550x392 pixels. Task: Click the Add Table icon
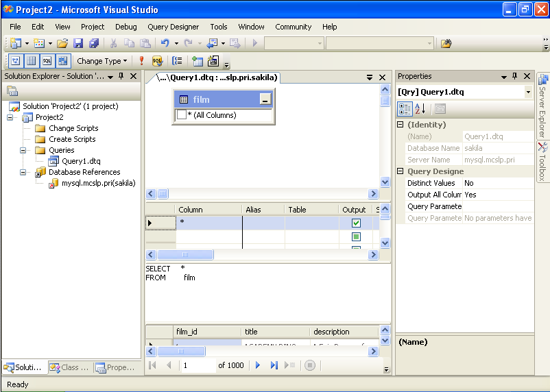[198, 61]
